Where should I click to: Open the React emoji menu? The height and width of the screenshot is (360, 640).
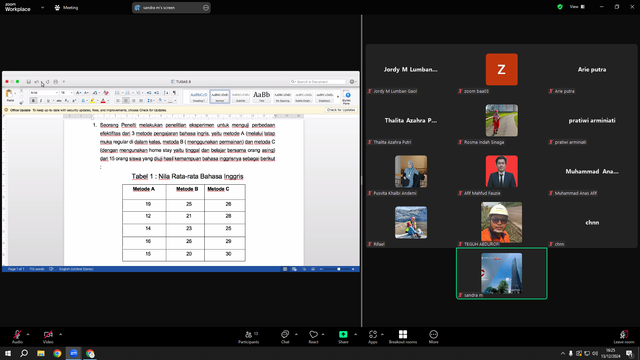click(313, 337)
